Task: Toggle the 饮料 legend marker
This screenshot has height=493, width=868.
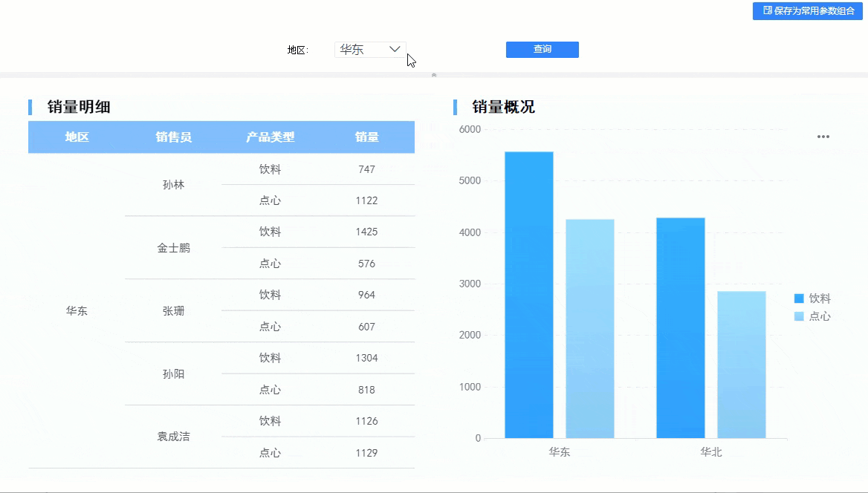Action: [799, 298]
